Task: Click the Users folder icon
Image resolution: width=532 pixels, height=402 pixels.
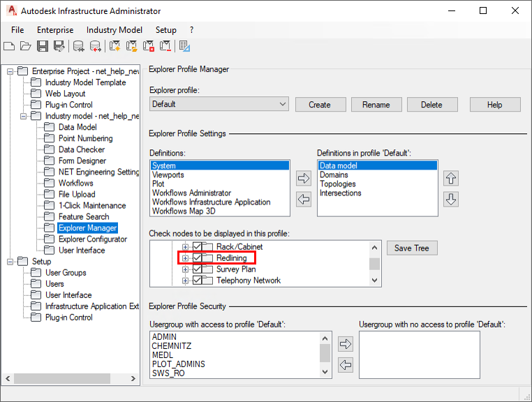Action: point(36,284)
